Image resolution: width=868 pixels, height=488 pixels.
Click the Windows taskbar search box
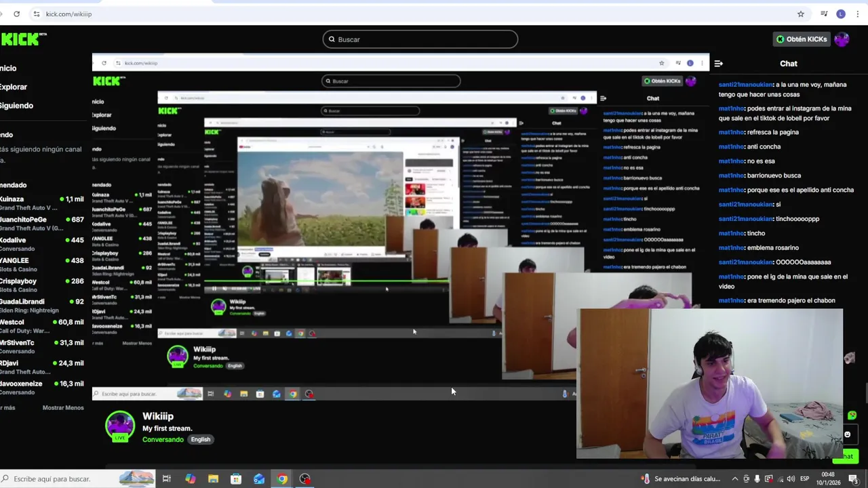[78, 479]
